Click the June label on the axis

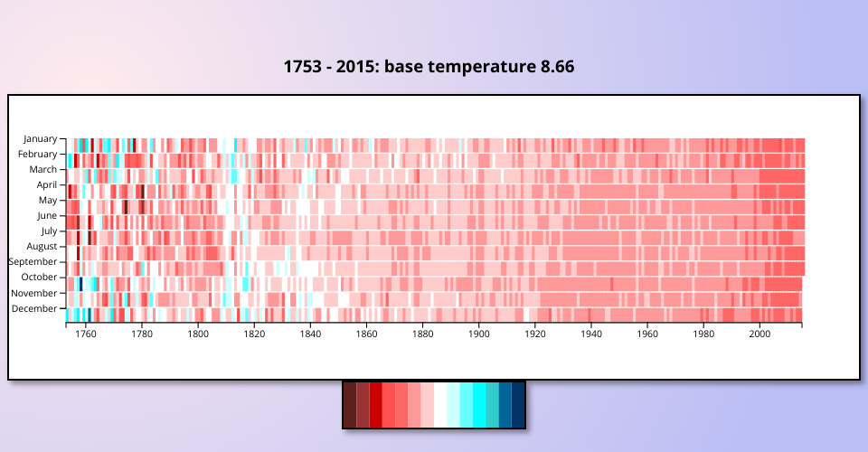(x=46, y=216)
